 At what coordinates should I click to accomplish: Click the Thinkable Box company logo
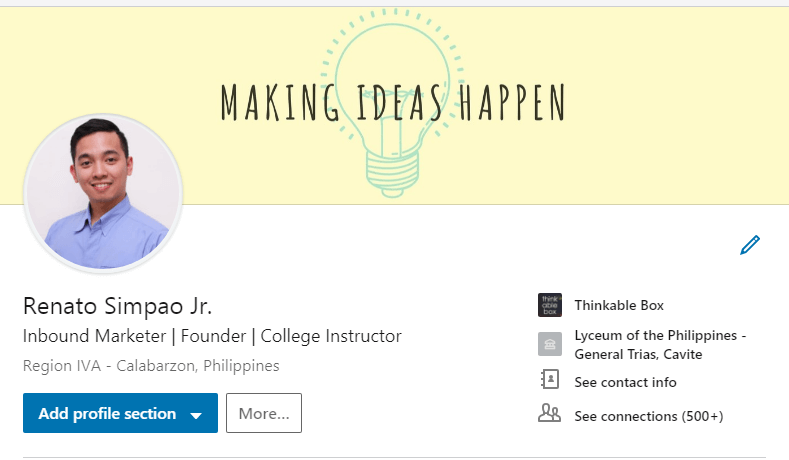550,305
